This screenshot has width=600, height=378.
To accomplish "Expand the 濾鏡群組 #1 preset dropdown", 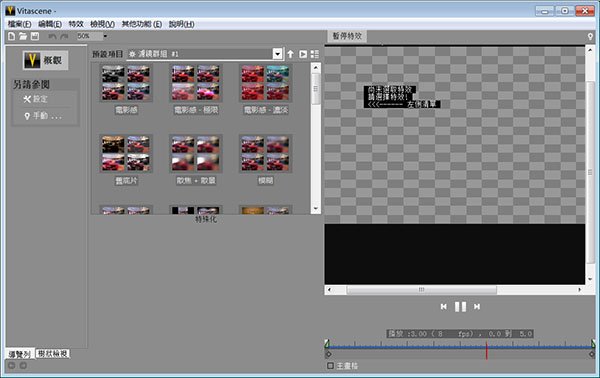I will coord(278,54).
